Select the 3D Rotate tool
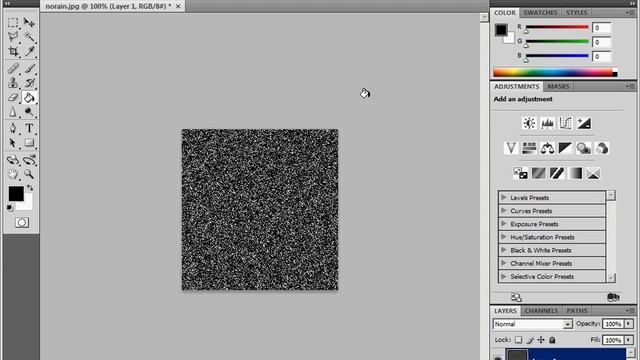 [13, 160]
